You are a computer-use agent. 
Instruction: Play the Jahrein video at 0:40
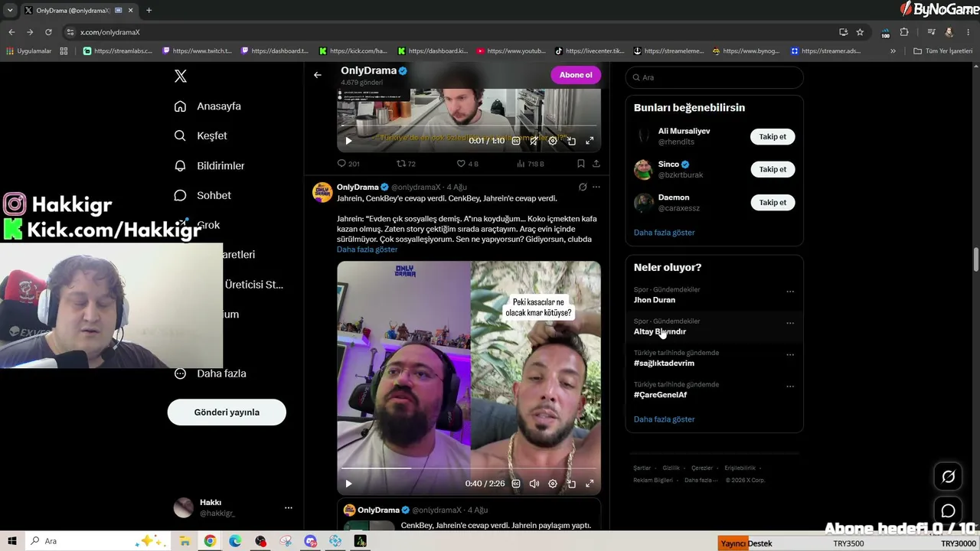click(x=348, y=484)
